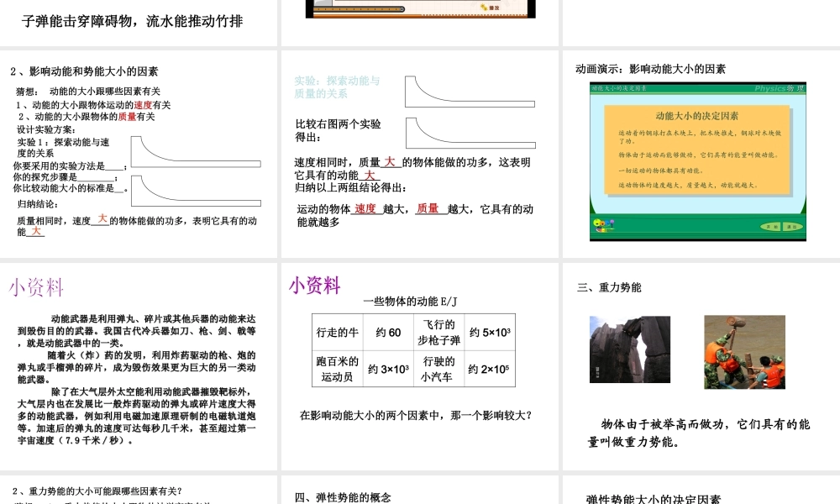
Task: Click the table cell 行驶的小汽车
Action: click(x=439, y=369)
